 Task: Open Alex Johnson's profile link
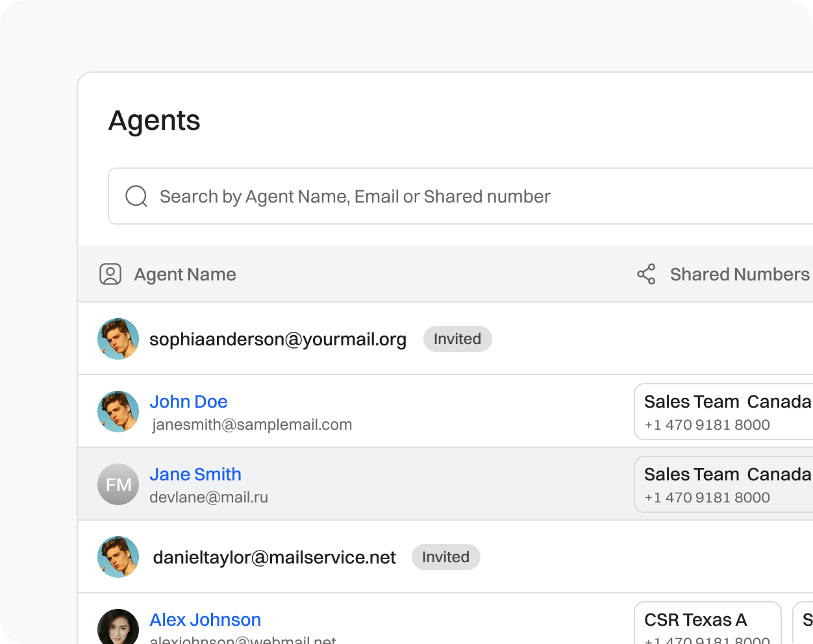(205, 619)
